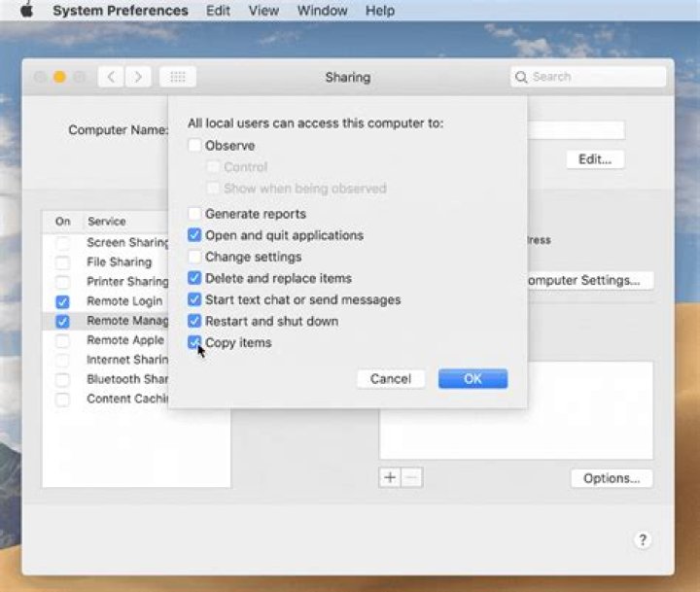Show all preferences grid icon
The image size is (700, 592).
click(178, 77)
